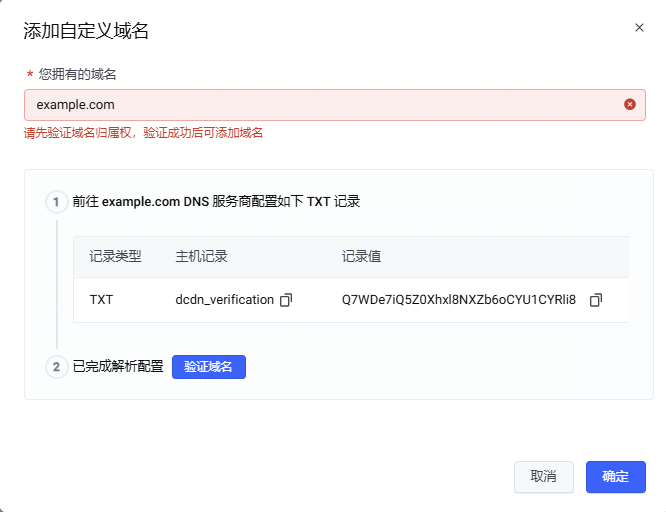Copy the TXT record value string
The image size is (666, 512).
596,300
